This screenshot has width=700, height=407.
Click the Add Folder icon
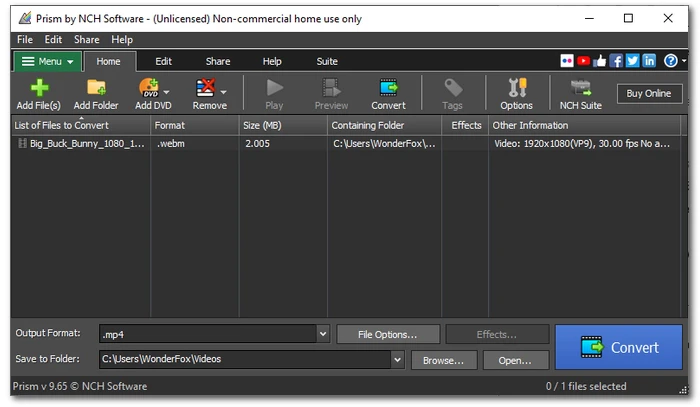point(96,87)
